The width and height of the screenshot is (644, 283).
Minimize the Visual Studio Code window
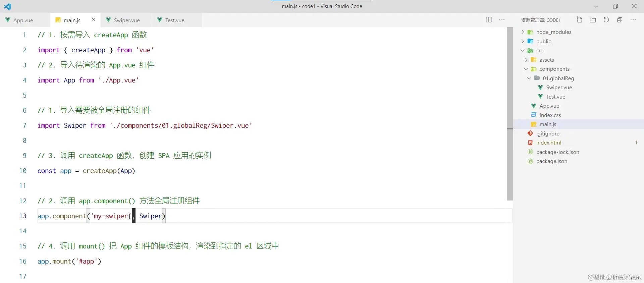point(596,6)
